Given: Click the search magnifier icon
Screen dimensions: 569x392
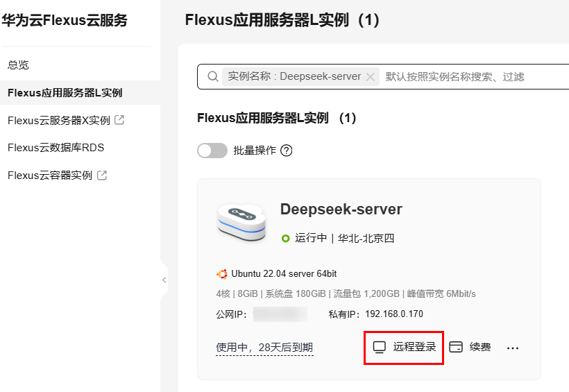Looking at the screenshot, I should point(213,76).
